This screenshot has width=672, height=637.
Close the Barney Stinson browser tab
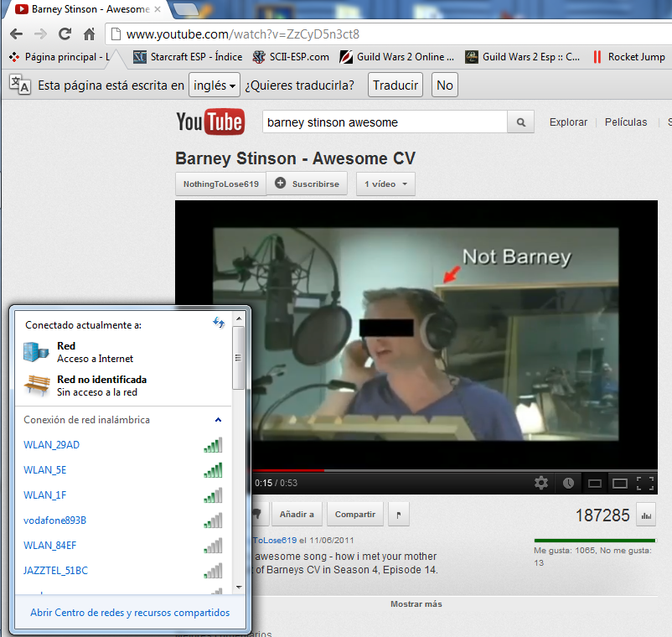point(158,9)
